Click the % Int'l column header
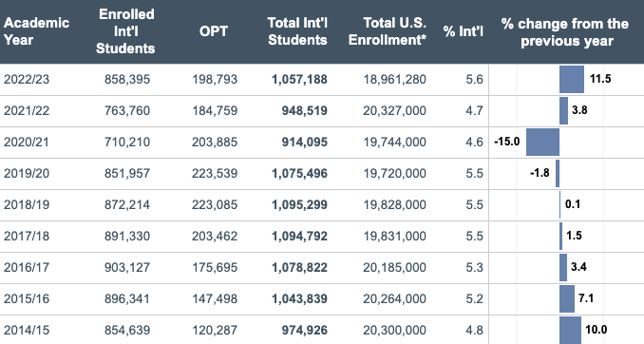Screen dimensions: 644x344 [x=463, y=31]
